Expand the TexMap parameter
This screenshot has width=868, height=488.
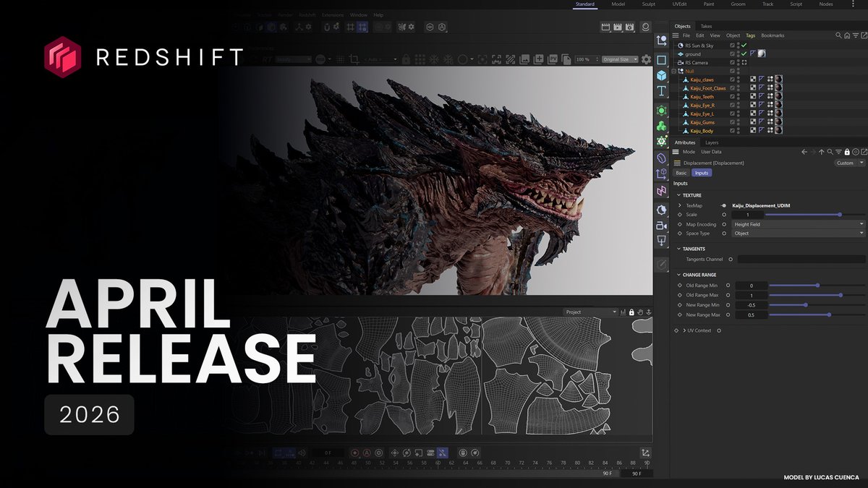679,206
